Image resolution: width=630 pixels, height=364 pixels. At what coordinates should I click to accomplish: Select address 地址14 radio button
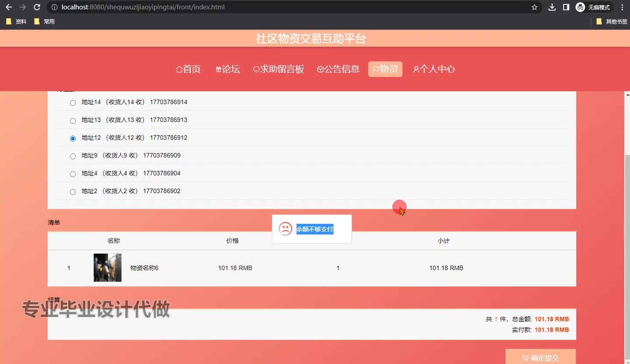tap(73, 103)
